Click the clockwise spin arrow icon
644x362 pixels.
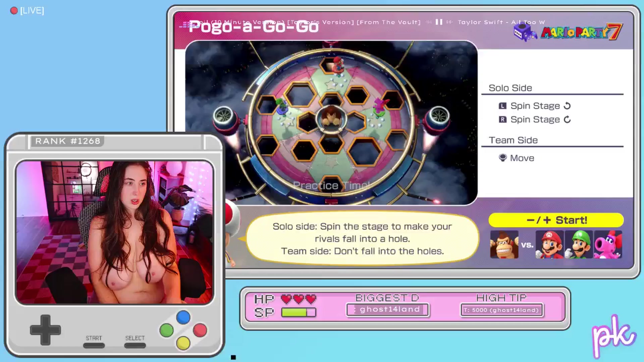567,120
